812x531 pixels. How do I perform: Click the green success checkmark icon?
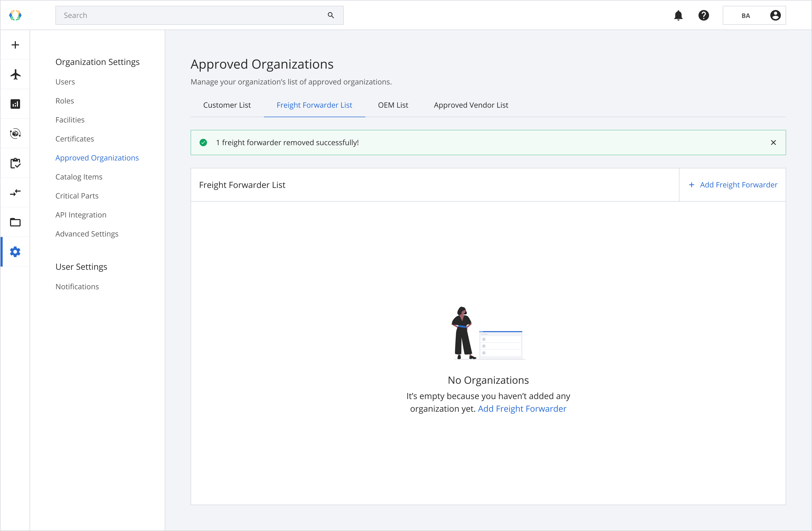click(203, 143)
